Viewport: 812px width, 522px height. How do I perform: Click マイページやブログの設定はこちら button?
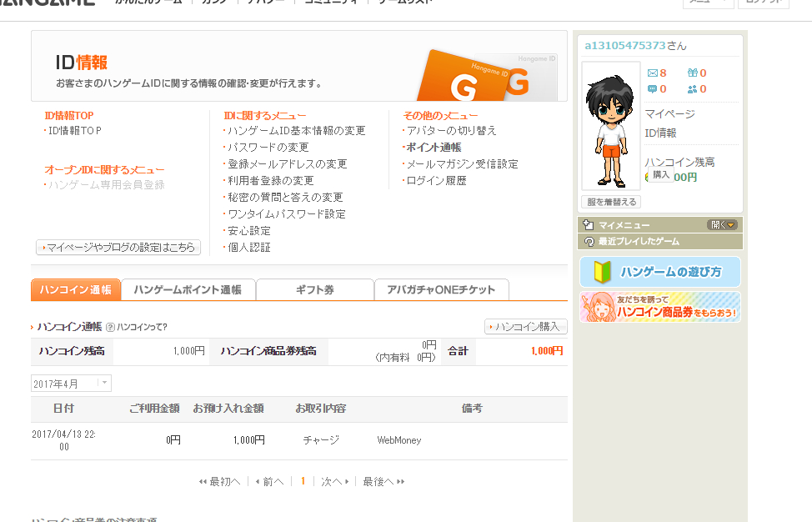pyautogui.click(x=118, y=248)
